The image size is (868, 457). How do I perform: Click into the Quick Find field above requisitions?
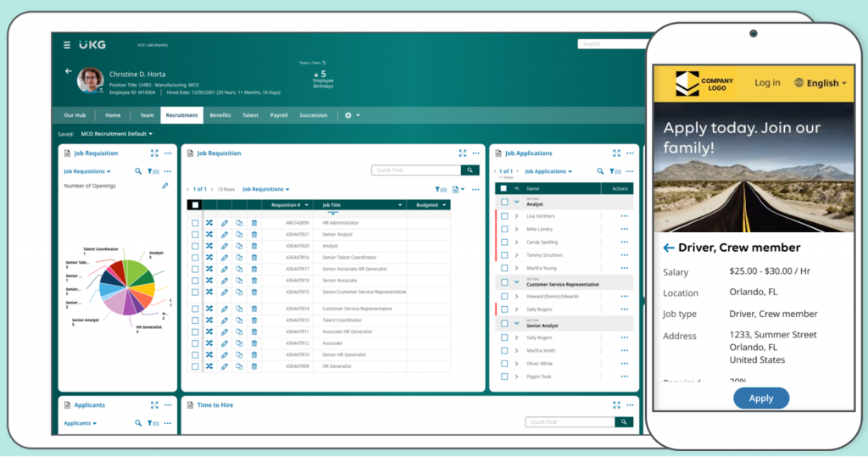(416, 170)
